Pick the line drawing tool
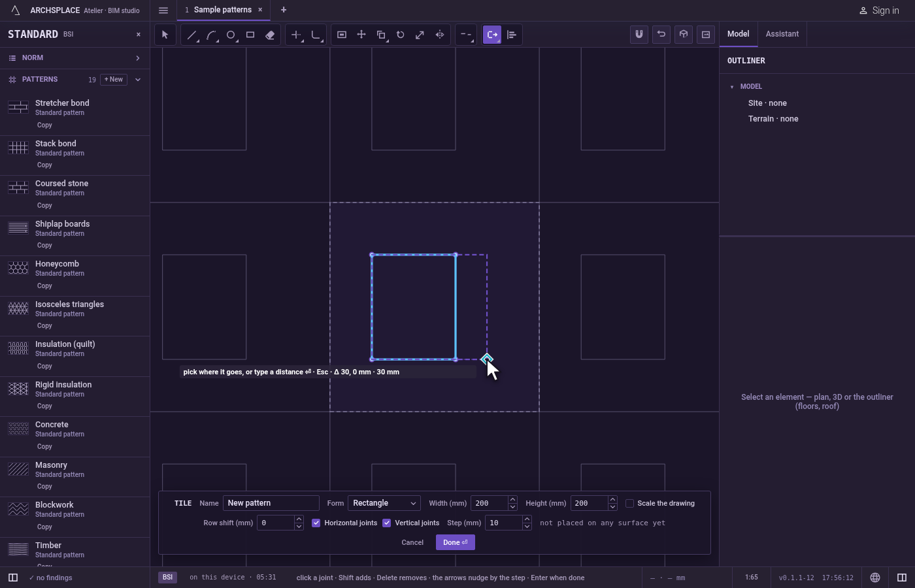The height and width of the screenshot is (588, 915). point(191,35)
